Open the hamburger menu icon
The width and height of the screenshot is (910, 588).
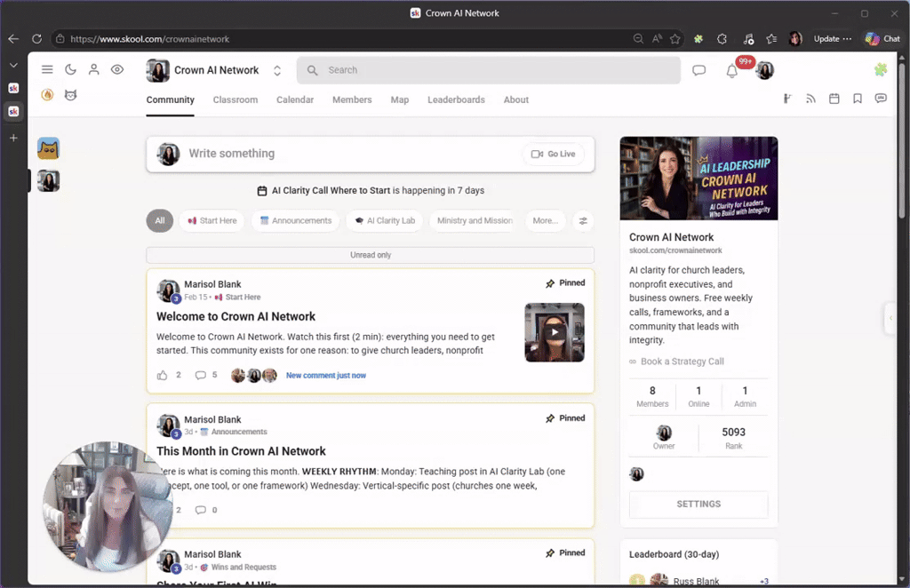(x=47, y=69)
